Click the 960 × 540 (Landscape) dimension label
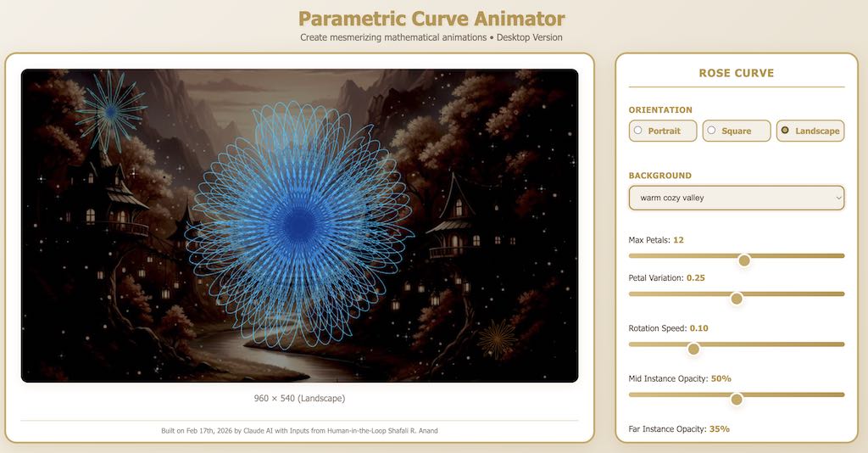The image size is (868, 453). [x=299, y=398]
